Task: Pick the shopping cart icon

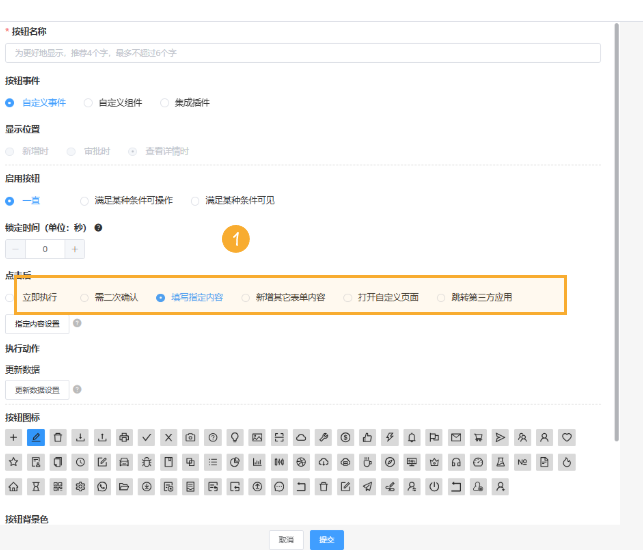Action: click(479, 438)
